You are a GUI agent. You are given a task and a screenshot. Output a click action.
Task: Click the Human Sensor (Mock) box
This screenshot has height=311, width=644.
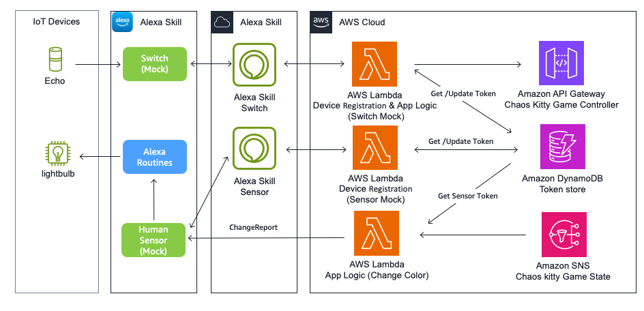click(x=155, y=240)
